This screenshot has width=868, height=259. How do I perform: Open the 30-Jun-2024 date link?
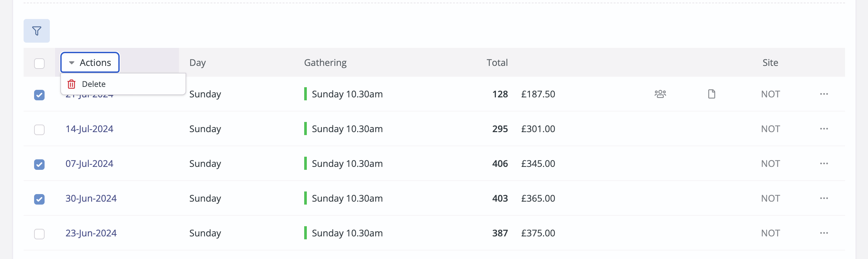pyautogui.click(x=91, y=198)
